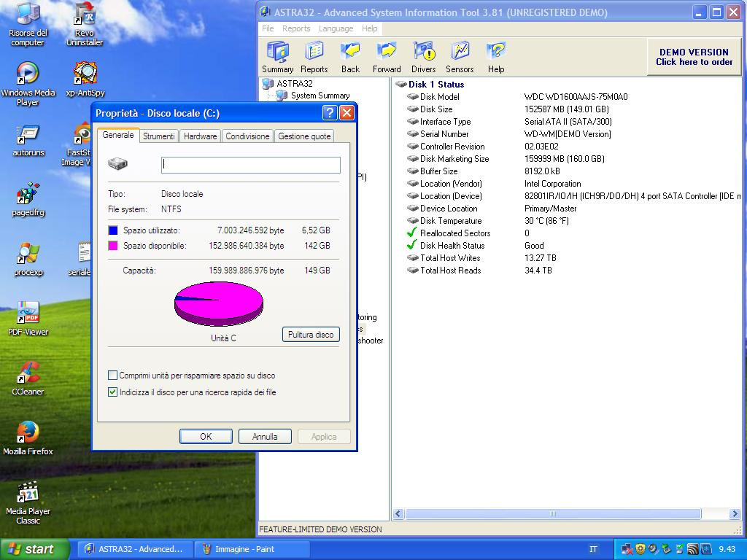The image size is (747, 560).
Task: Click the horizontal scrollbar right arrow
Action: click(x=735, y=514)
